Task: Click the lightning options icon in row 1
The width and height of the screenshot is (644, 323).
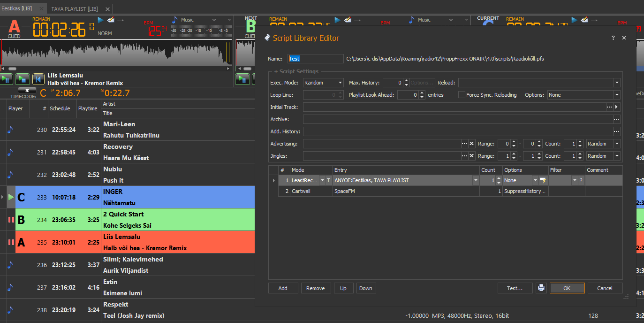Action: 543,180
